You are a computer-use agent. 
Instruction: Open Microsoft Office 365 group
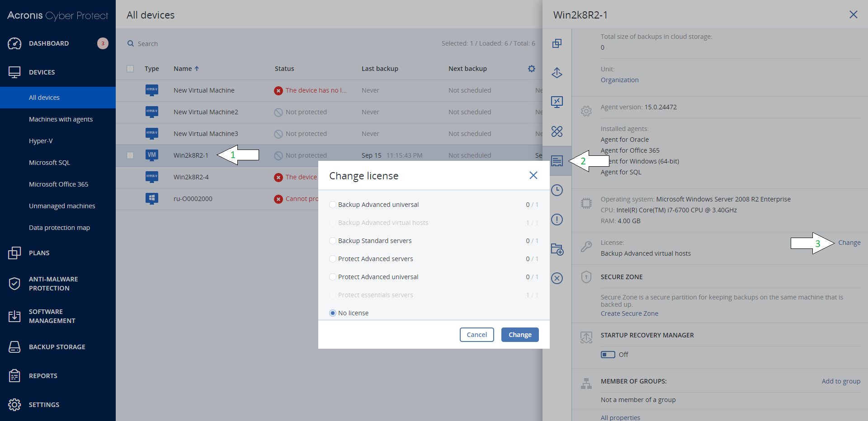[58, 184]
